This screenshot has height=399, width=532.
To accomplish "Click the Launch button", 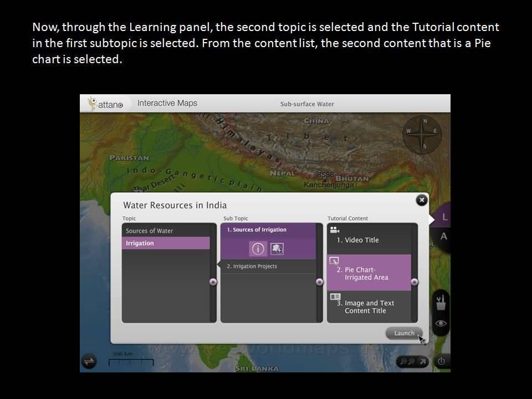I will click(404, 333).
